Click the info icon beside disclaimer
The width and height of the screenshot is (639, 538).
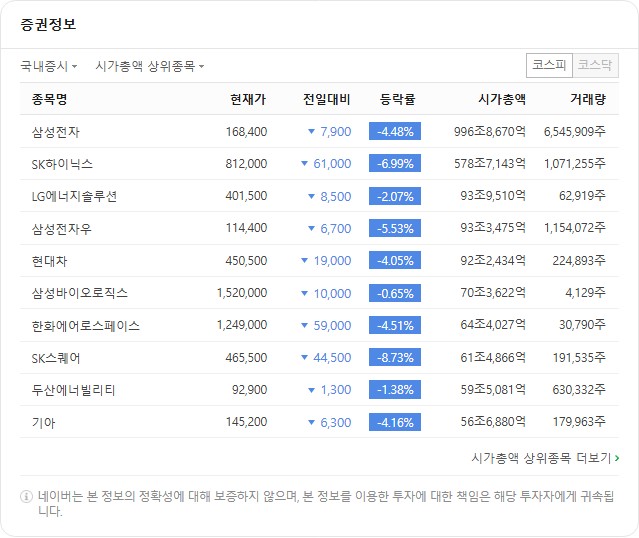[x=26, y=496]
